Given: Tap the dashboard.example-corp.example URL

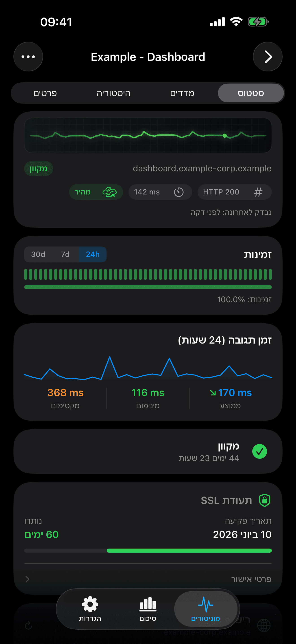Looking at the screenshot, I should point(202,168).
